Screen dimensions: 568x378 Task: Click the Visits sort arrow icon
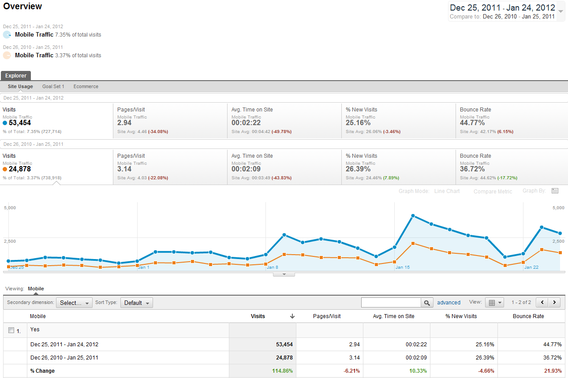pos(292,316)
